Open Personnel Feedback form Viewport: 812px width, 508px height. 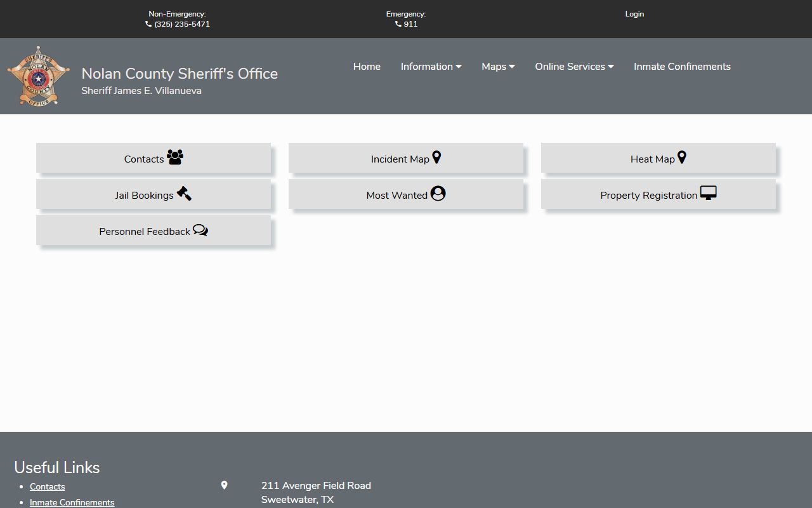pyautogui.click(x=154, y=231)
